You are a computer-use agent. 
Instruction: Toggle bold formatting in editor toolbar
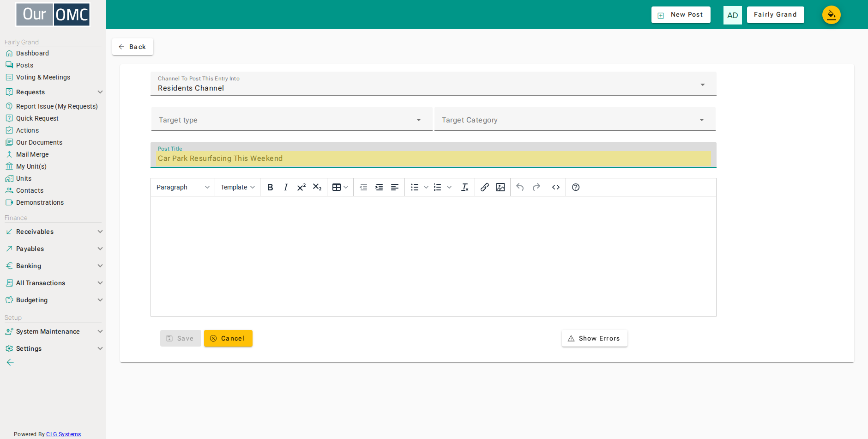click(x=270, y=187)
